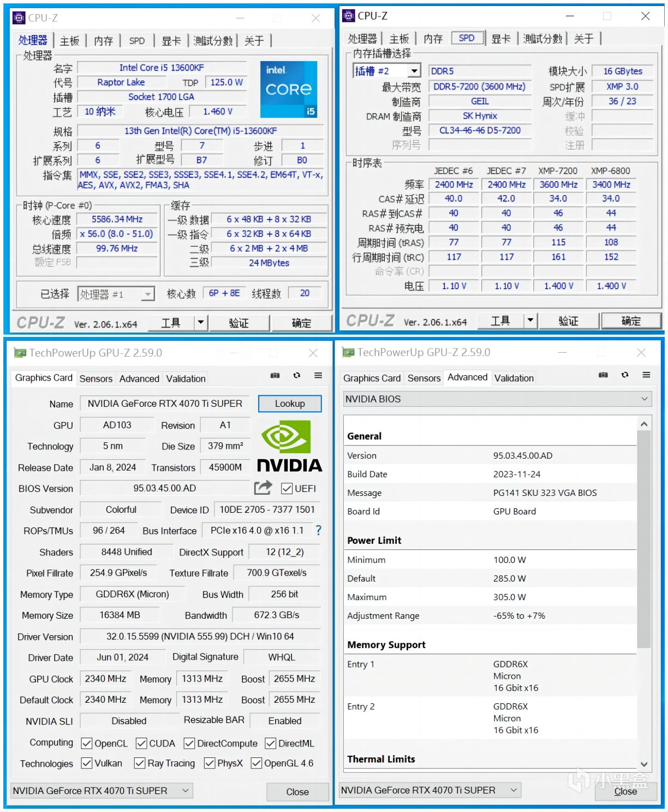668x812 pixels.
Task: Open 关于 tab in right CPU-Z
Action: [583, 39]
